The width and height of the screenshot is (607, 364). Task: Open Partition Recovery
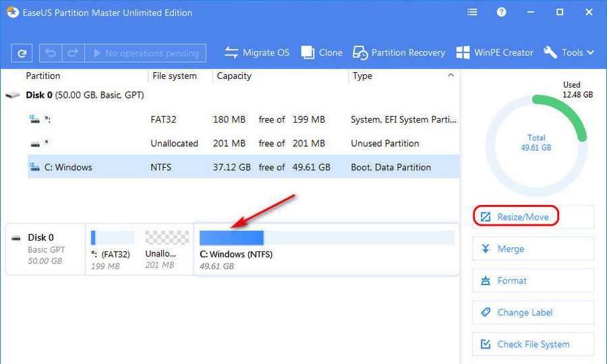coord(399,53)
